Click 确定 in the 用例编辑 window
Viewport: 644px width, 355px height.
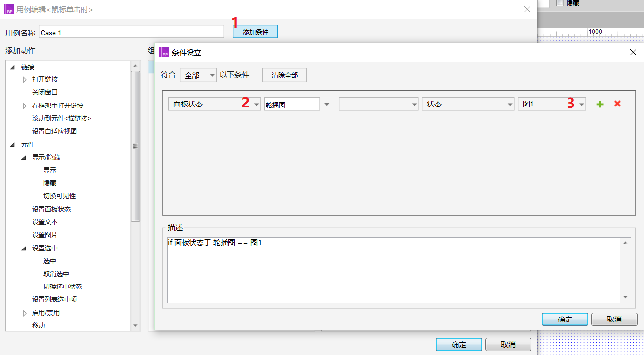coord(459,344)
